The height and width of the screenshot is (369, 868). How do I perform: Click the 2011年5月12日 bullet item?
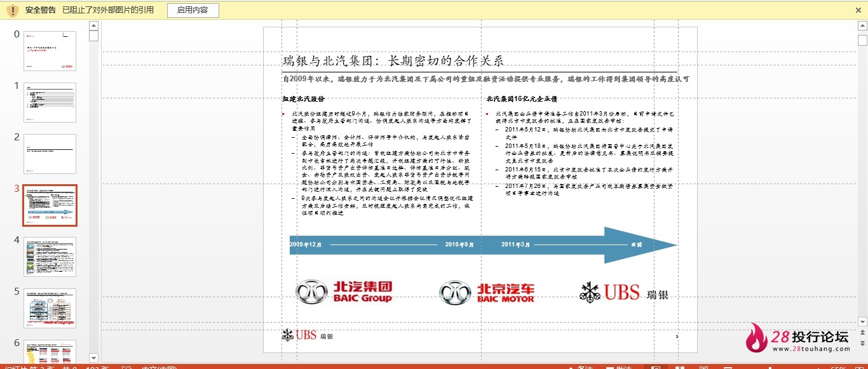tap(589, 133)
